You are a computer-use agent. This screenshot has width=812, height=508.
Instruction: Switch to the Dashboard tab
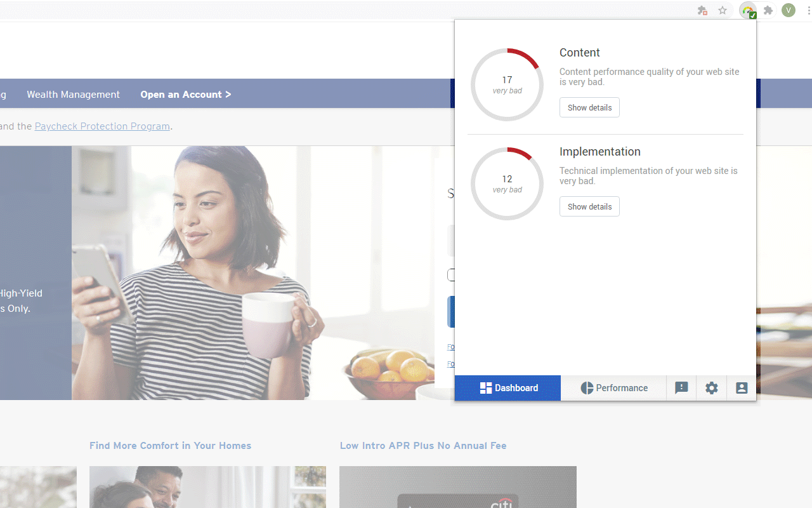pyautogui.click(x=507, y=387)
